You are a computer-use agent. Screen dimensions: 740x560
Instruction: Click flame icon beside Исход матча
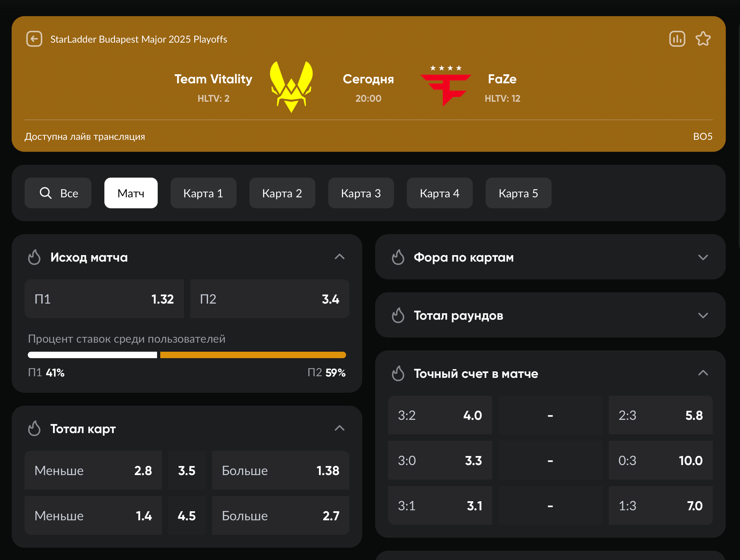(34, 257)
